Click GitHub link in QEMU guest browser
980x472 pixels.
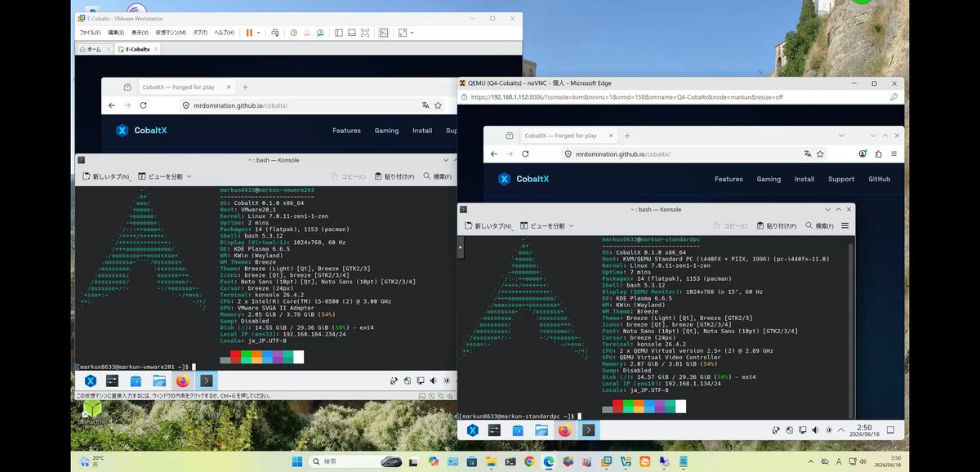pyautogui.click(x=879, y=179)
